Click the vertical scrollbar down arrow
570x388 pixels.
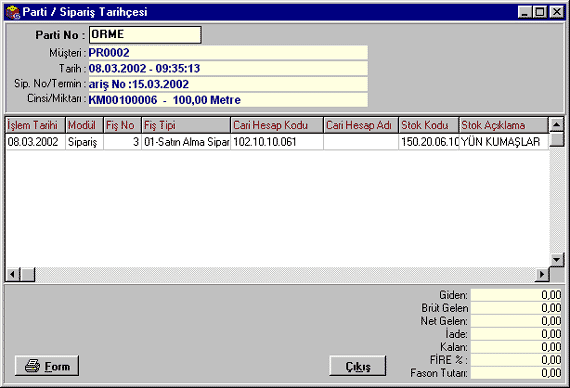(x=556, y=259)
